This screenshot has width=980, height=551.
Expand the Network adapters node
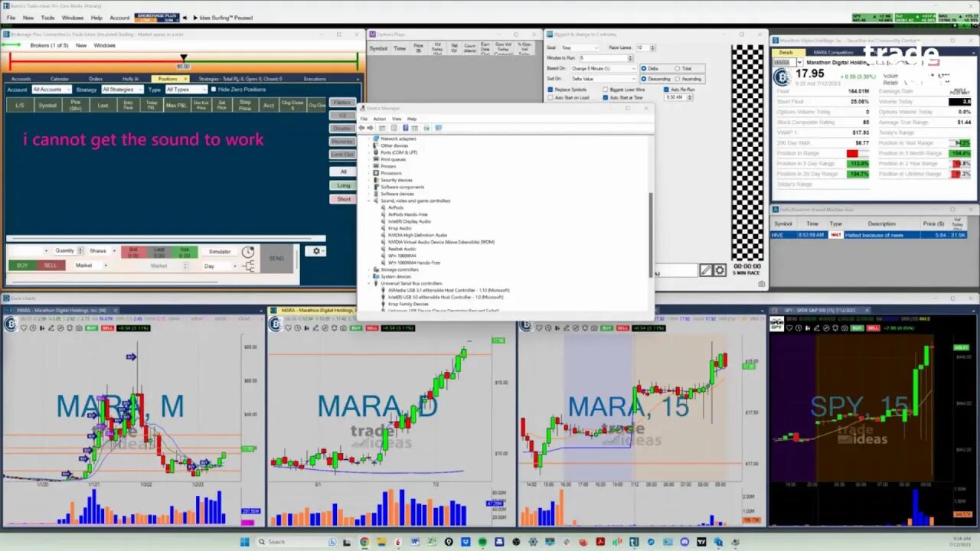tap(370, 139)
